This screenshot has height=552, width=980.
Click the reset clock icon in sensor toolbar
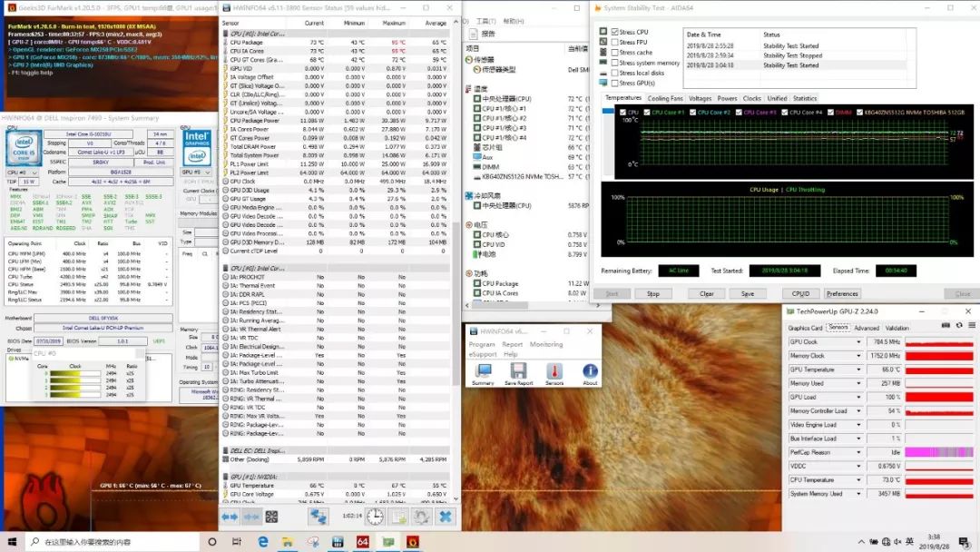375,517
